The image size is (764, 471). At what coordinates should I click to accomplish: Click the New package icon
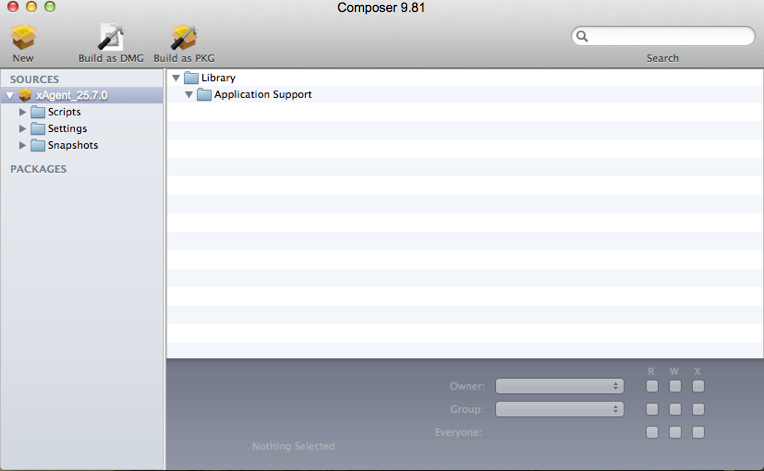coord(23,37)
